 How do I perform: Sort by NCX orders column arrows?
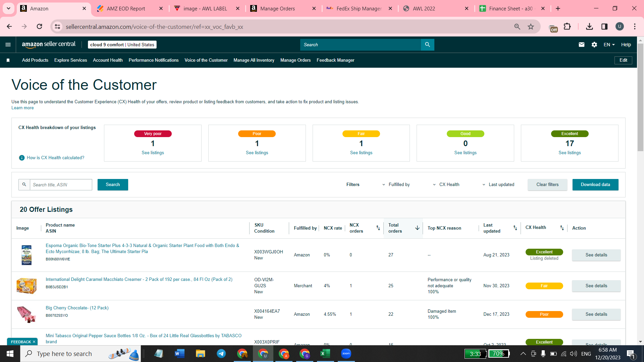point(378,228)
